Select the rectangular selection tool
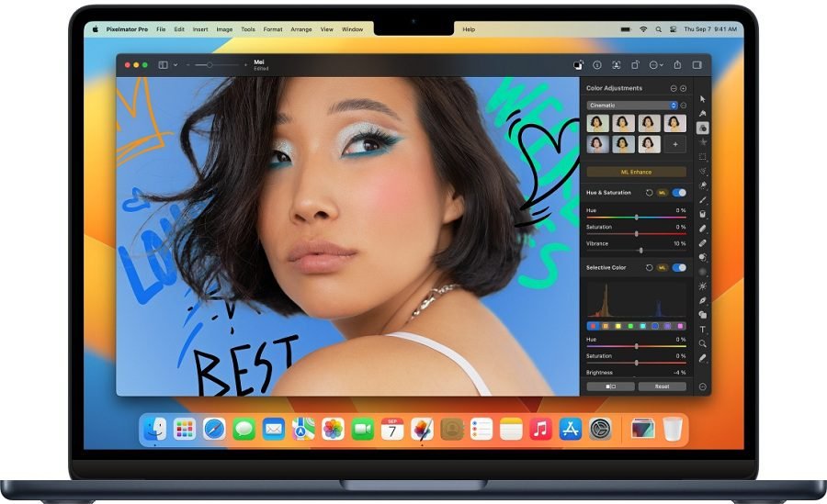The image size is (827, 504). (703, 157)
